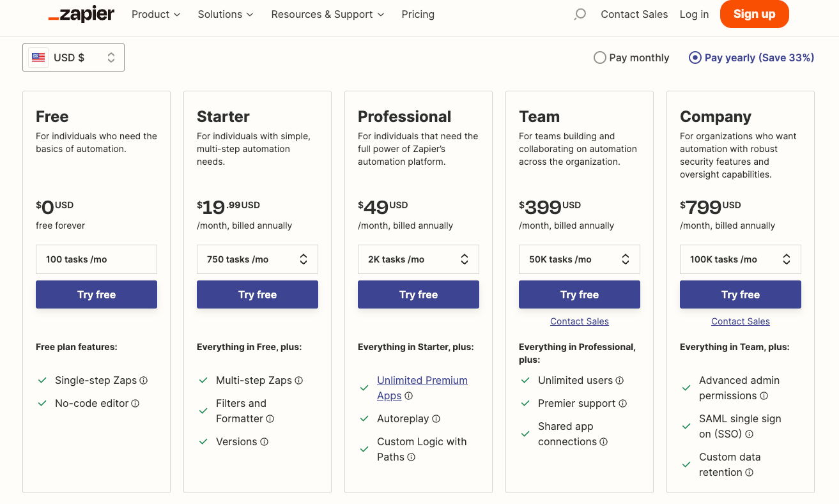Screen dimensions: 839x504
Task: Click the US flag in currency selector
Action: [38, 57]
